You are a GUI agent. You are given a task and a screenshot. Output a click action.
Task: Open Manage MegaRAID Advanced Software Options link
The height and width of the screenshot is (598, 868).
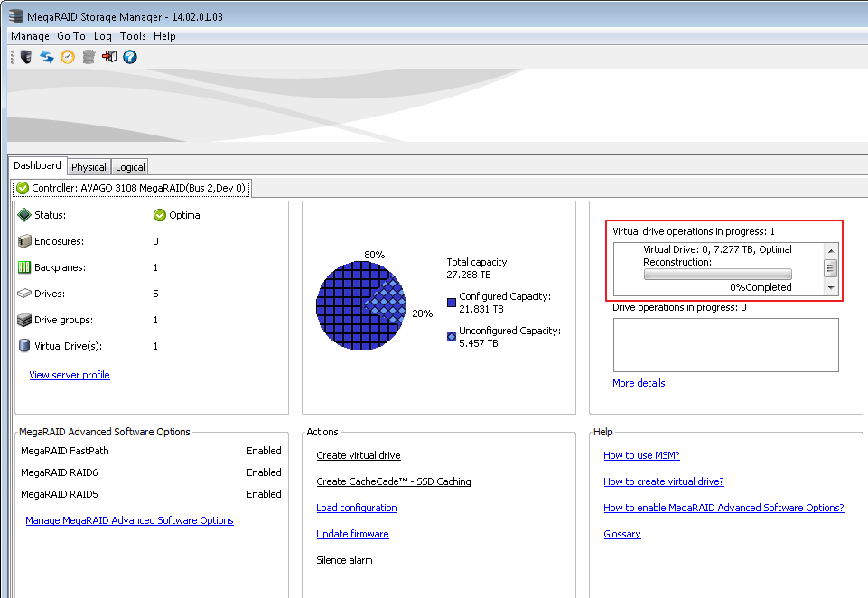click(x=129, y=520)
